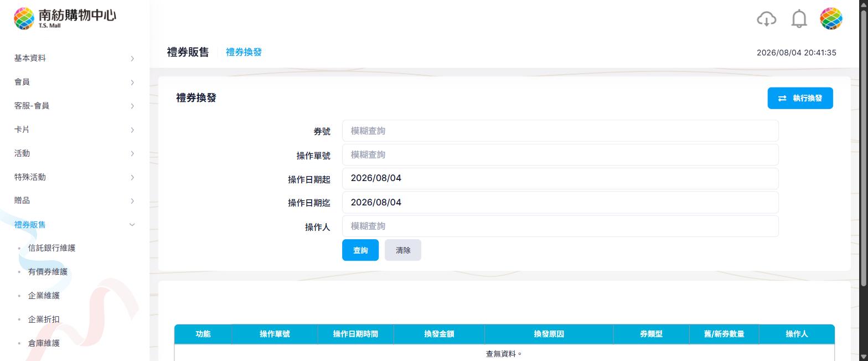Click the 操作單號 table column header
Image resolution: width=868 pixels, height=361 pixels.
(275, 334)
